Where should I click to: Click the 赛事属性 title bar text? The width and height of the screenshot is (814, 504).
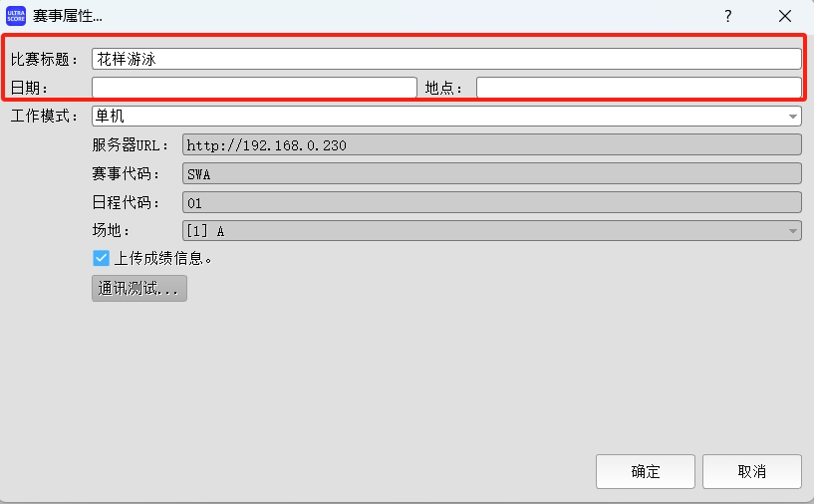[x=68, y=16]
